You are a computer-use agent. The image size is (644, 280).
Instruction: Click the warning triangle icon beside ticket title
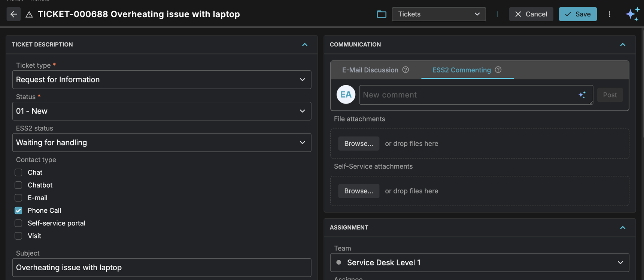tap(29, 15)
